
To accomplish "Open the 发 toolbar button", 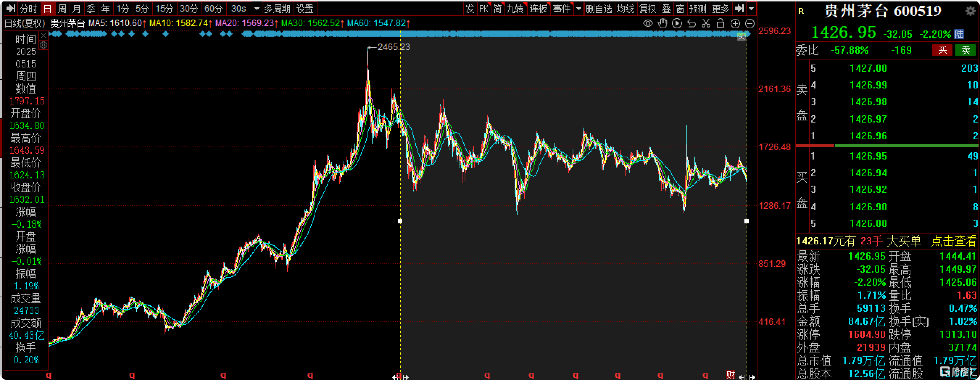I will pyautogui.click(x=470, y=8).
